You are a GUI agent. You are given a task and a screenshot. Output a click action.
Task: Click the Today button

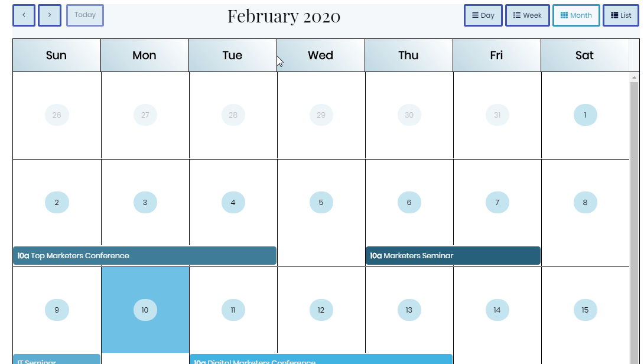coord(85,15)
